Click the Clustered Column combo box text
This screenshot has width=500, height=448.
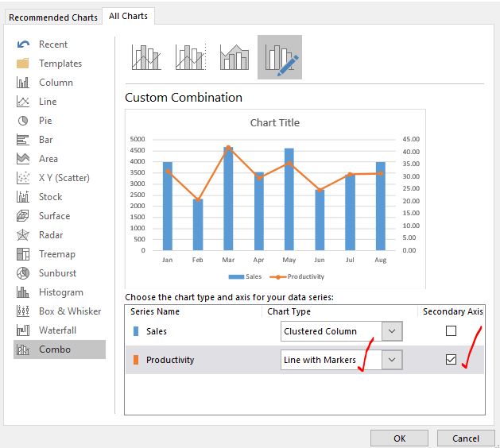click(x=320, y=331)
